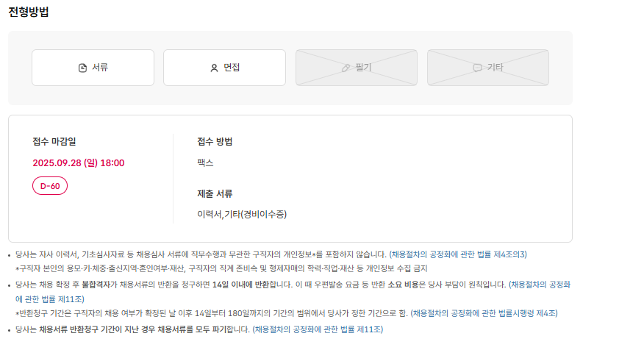Click the D-60 deadline badge
This screenshot has width=644, height=361.
coord(50,186)
